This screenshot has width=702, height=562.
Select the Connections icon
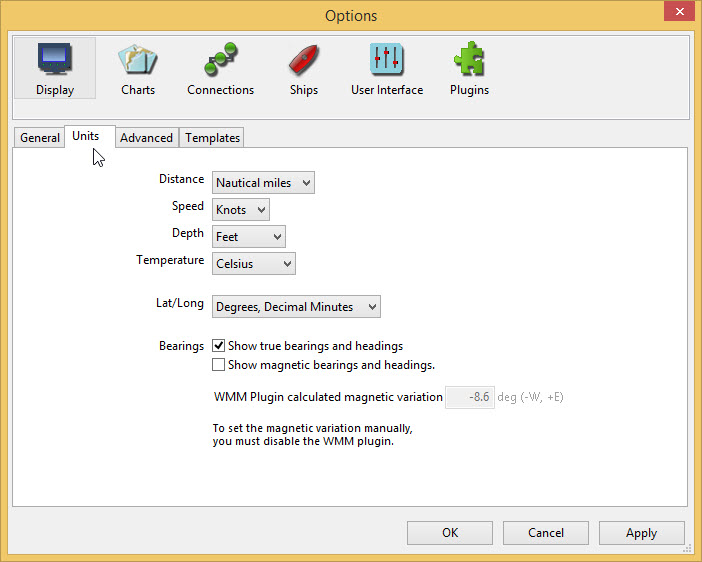220,68
